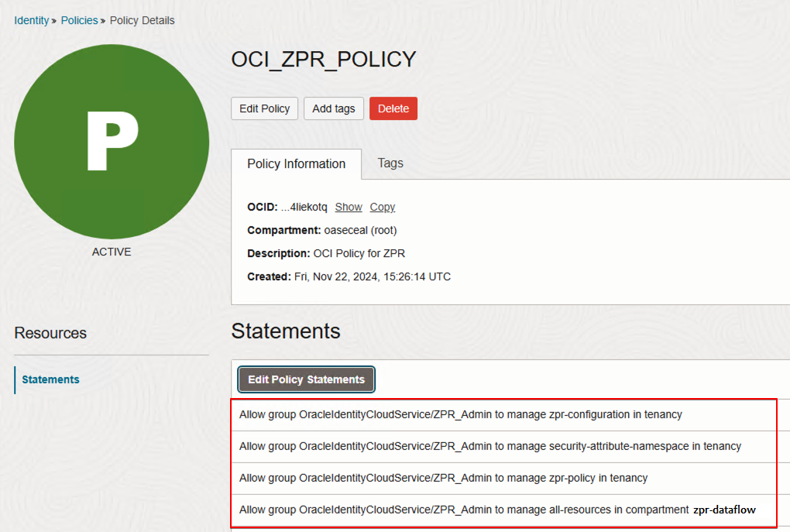The image size is (790, 532).
Task: Select the all-resources zpr-dataflow statement
Action: click(504, 510)
